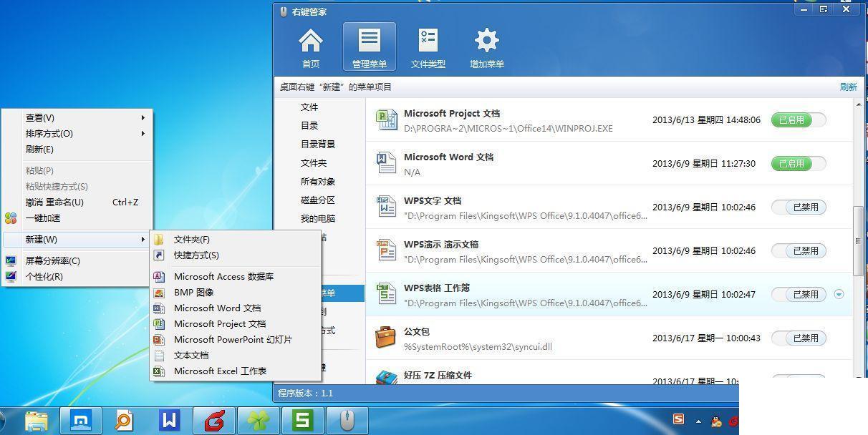Click the WPS表格 工作簿 row icon
The image size is (868, 435).
pyautogui.click(x=387, y=294)
